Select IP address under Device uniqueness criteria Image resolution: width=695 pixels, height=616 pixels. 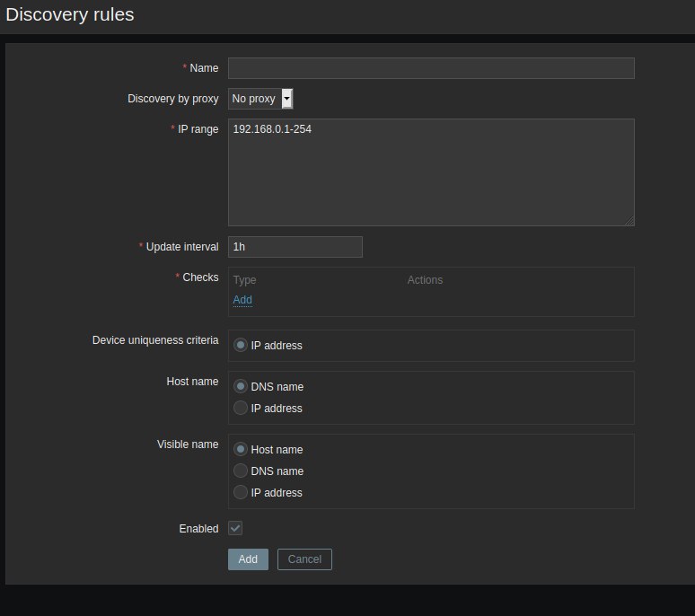[241, 345]
